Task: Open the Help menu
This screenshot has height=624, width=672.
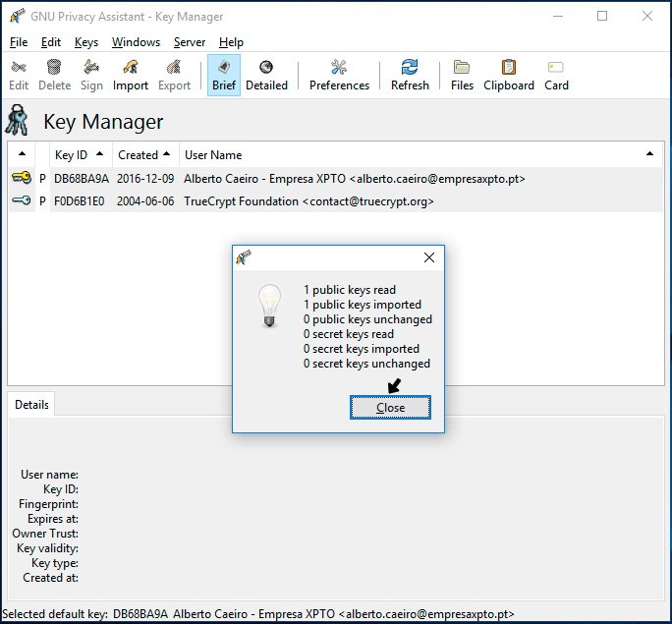Action: (231, 42)
